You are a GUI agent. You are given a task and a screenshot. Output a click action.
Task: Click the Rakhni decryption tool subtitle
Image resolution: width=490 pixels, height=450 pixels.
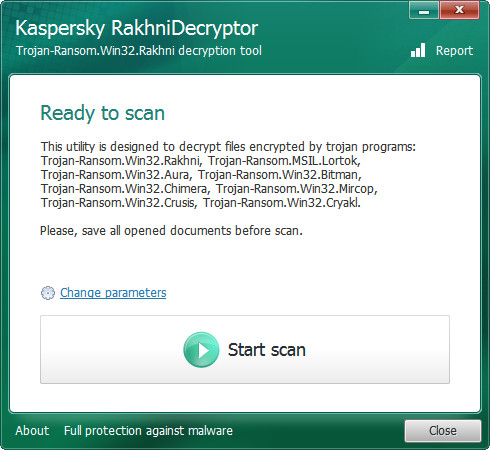(x=139, y=51)
